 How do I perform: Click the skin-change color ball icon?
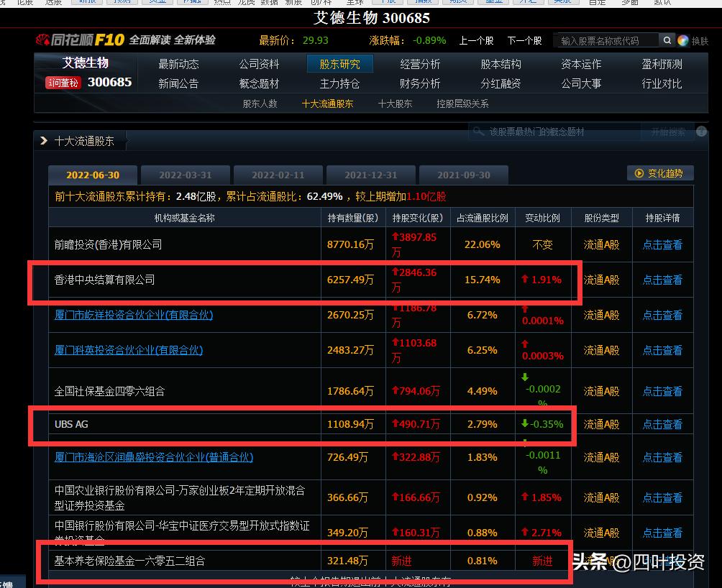coord(682,40)
